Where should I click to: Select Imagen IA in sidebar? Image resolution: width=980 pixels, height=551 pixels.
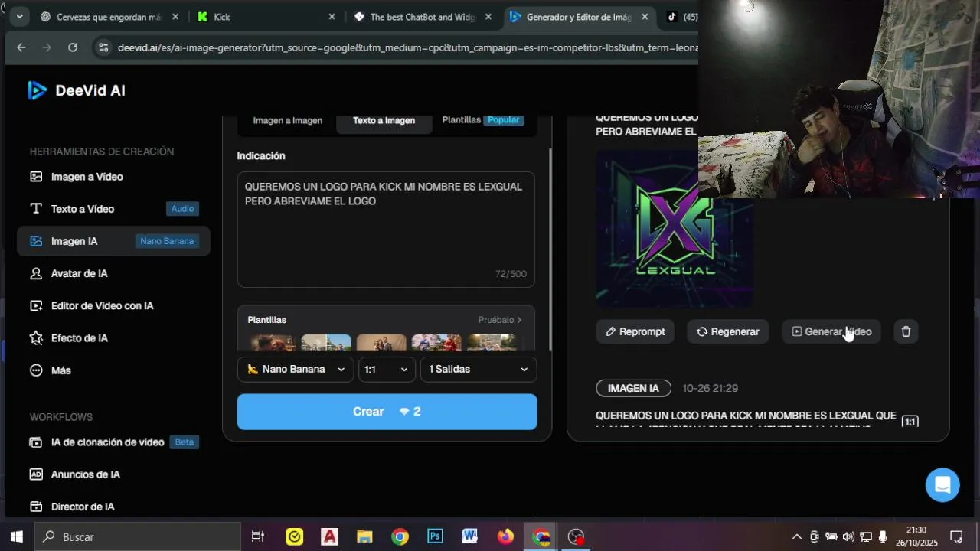tap(113, 241)
